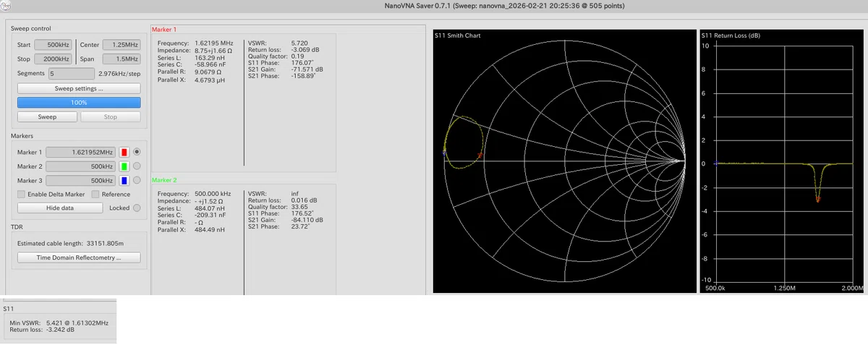Click the sweep Stop frequency field
This screenshot has width=868, height=353.
[x=54, y=59]
